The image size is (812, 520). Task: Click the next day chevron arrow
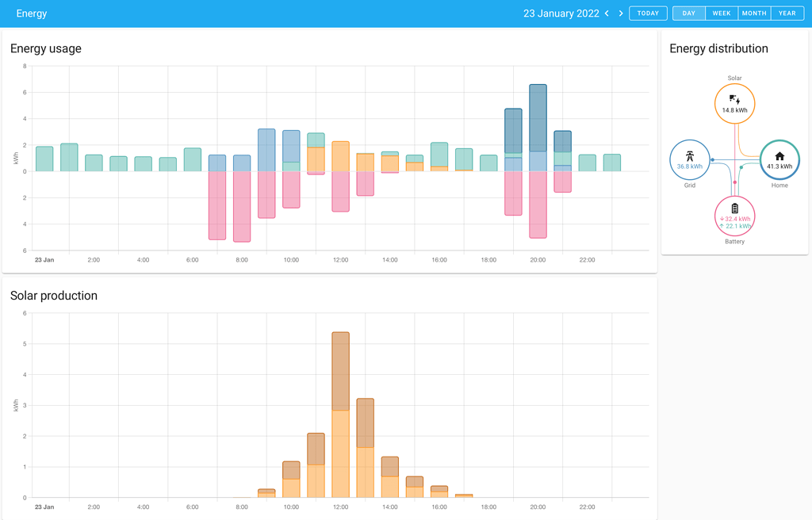[621, 13]
